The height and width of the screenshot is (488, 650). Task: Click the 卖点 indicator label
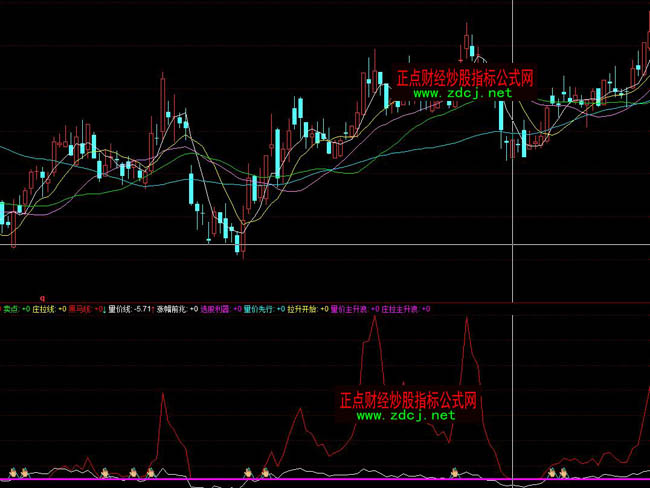[14, 309]
